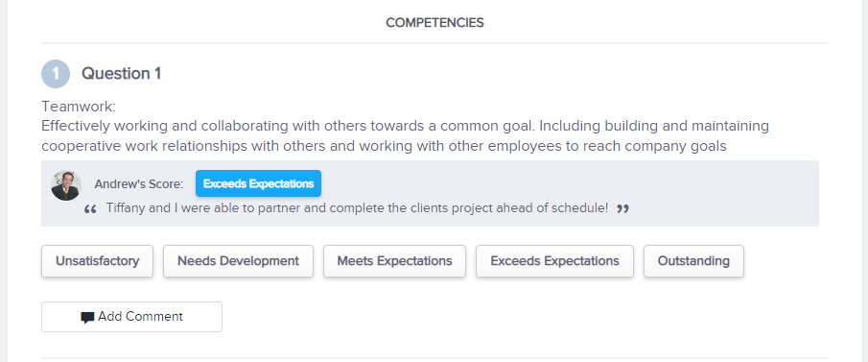
Task: Click the divider line below COMPETENCIES heading
Action: [x=434, y=43]
